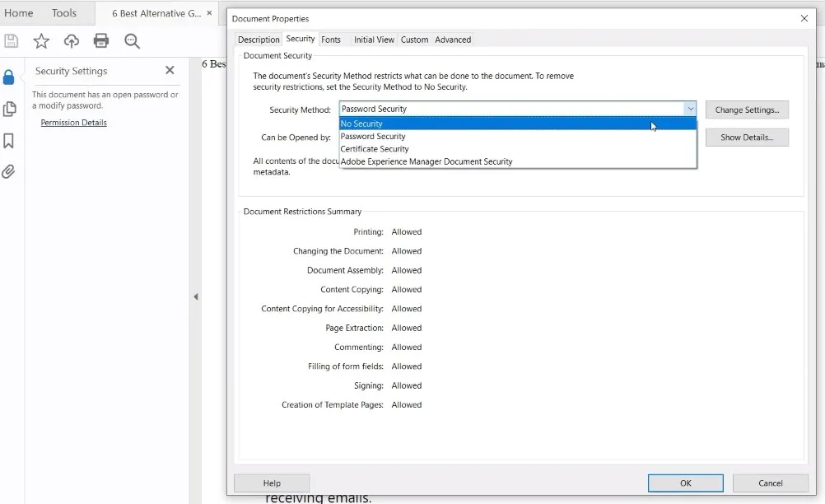Switch to the Advanced tab
Image resolution: width=825 pixels, height=504 pixels.
point(452,39)
